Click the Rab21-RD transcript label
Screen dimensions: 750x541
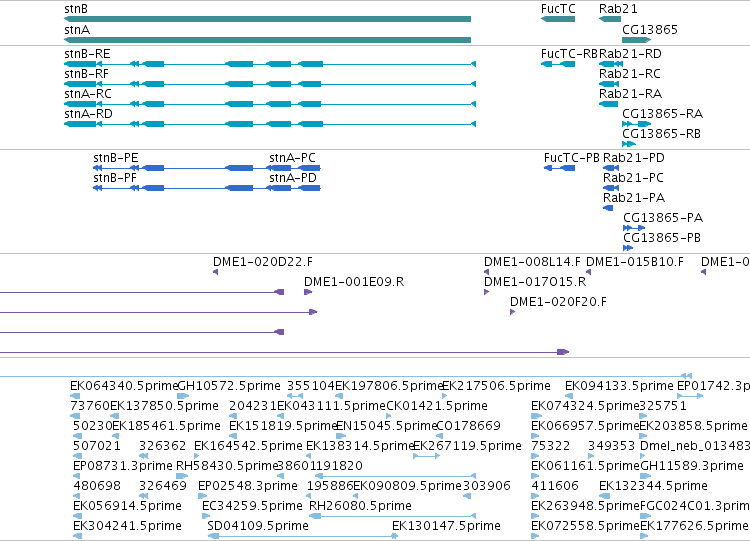pos(630,54)
